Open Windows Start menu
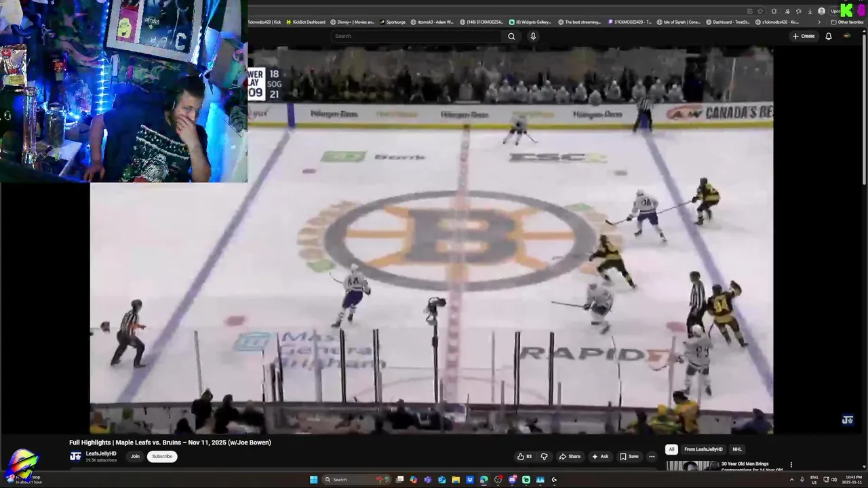868x488 pixels. click(x=313, y=480)
